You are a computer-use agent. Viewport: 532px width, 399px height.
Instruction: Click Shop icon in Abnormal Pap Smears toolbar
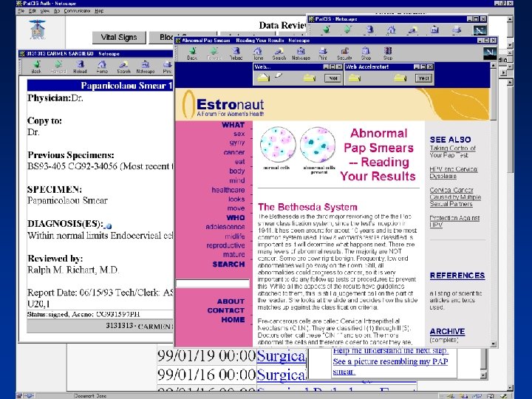pyautogui.click(x=366, y=53)
